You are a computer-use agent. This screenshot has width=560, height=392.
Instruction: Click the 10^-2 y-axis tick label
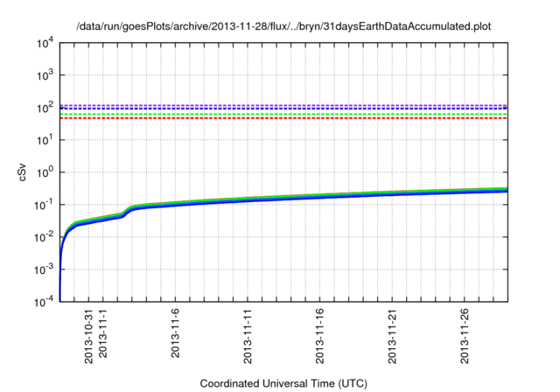point(45,237)
